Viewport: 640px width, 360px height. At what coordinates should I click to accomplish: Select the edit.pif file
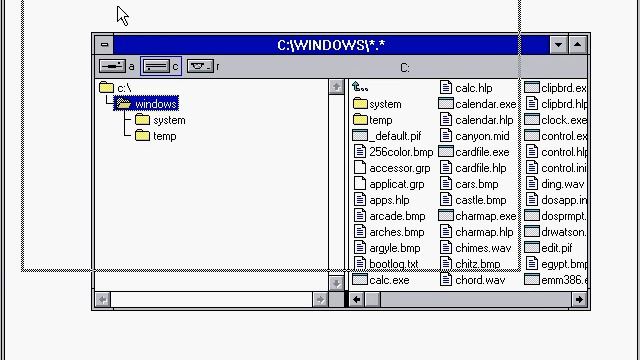point(549,248)
